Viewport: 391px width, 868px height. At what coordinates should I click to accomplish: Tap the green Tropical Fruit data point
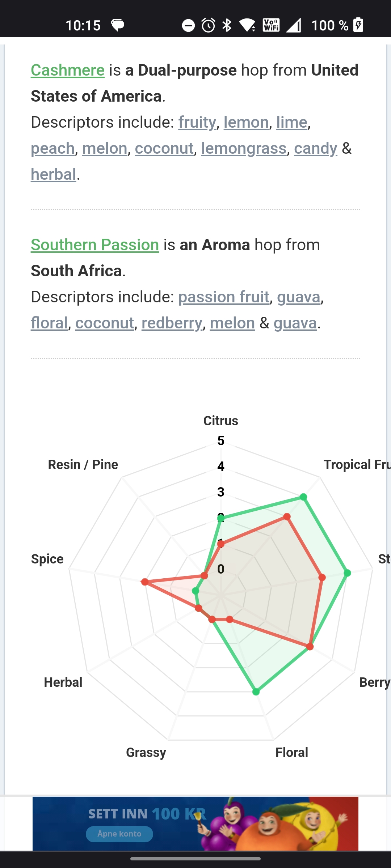point(303,497)
